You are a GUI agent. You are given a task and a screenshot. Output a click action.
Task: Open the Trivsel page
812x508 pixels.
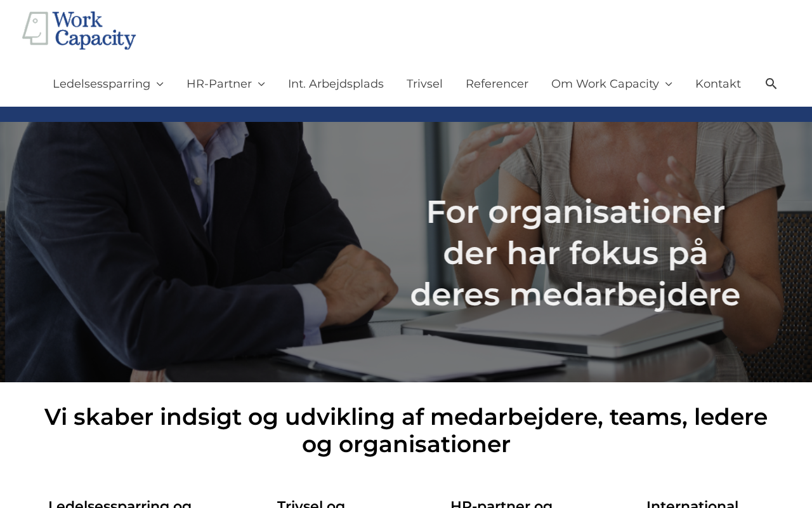[424, 84]
